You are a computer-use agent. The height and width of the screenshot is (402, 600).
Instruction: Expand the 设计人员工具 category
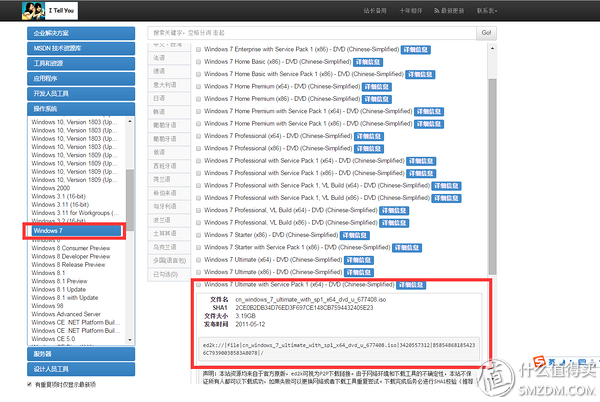pyautogui.click(x=81, y=369)
